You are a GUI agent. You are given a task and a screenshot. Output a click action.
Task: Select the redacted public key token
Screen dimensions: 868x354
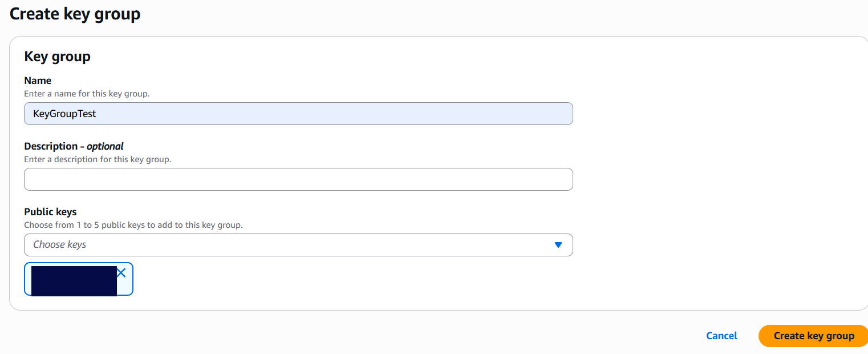(x=74, y=281)
